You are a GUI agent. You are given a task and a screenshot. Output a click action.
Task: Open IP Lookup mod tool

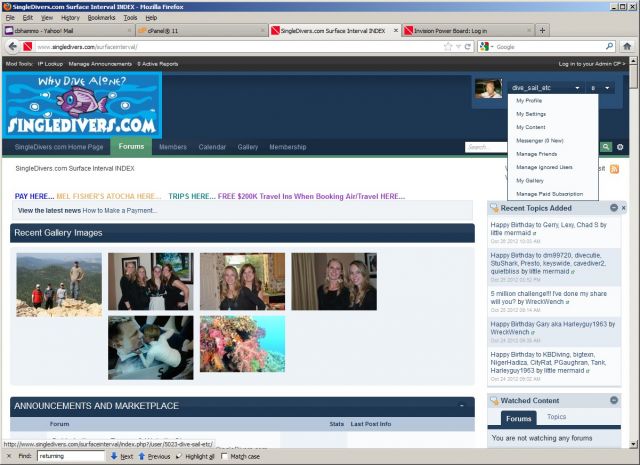pyautogui.click(x=50, y=64)
